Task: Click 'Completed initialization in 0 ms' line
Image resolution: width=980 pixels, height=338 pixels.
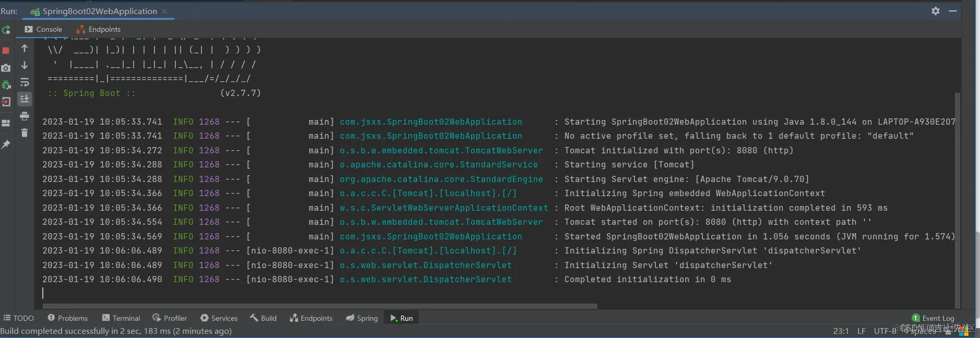Action: click(x=386, y=279)
